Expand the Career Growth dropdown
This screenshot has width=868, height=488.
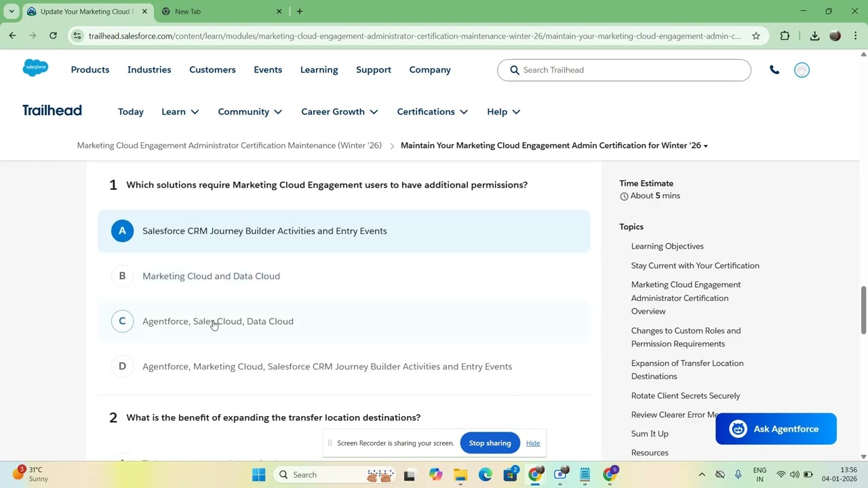pos(340,112)
